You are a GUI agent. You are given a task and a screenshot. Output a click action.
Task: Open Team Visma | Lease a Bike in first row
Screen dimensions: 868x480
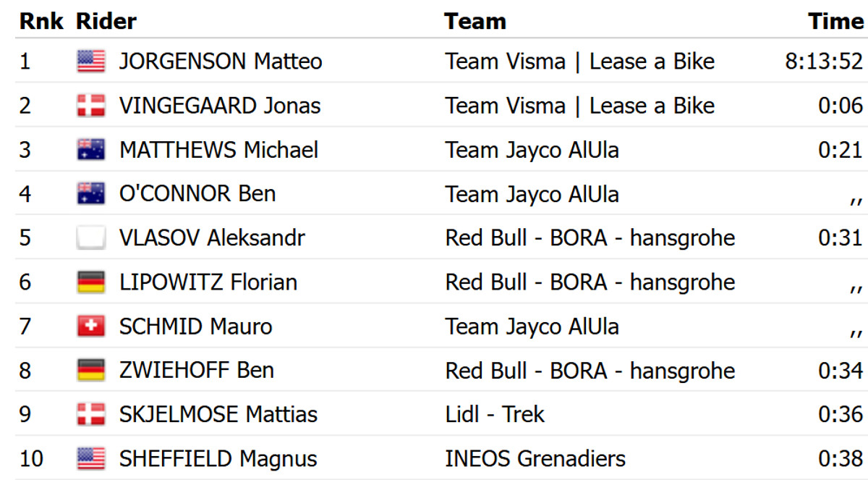(579, 62)
